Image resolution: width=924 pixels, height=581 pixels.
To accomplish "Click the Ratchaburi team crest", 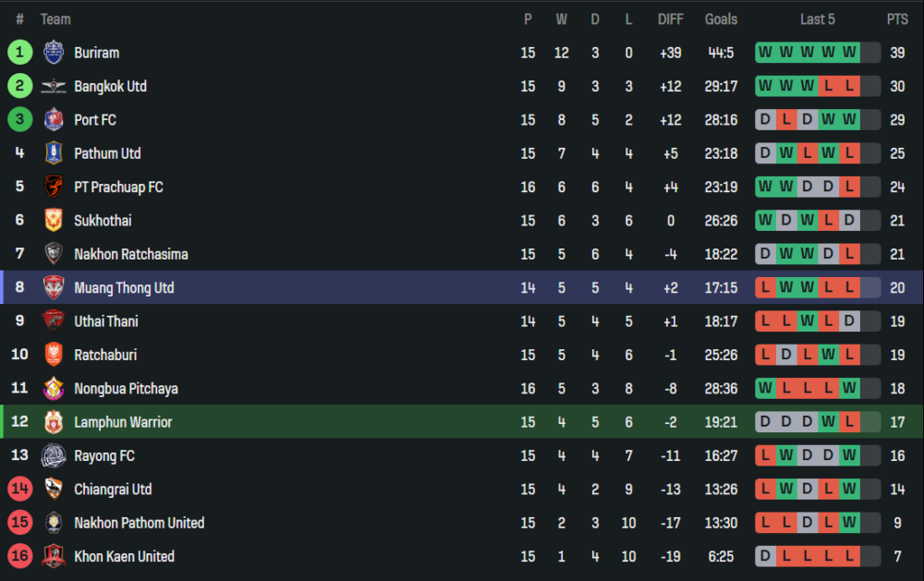I will [54, 355].
